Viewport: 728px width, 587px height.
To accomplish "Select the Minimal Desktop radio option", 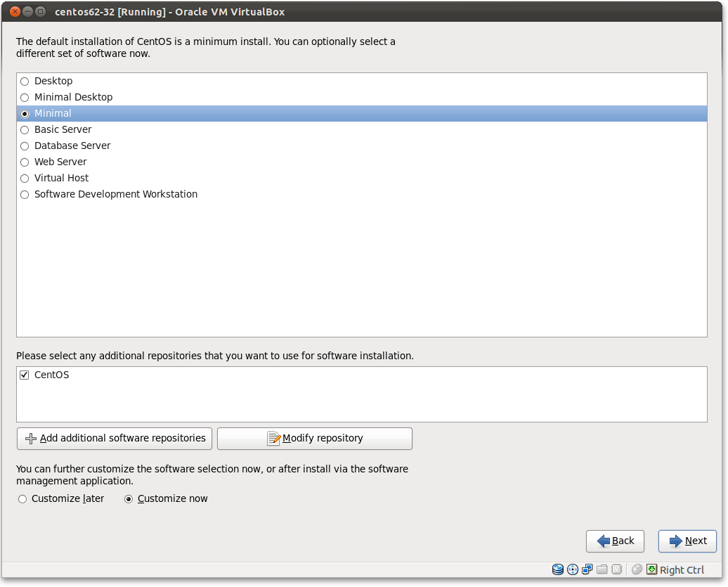I will pyautogui.click(x=25, y=98).
